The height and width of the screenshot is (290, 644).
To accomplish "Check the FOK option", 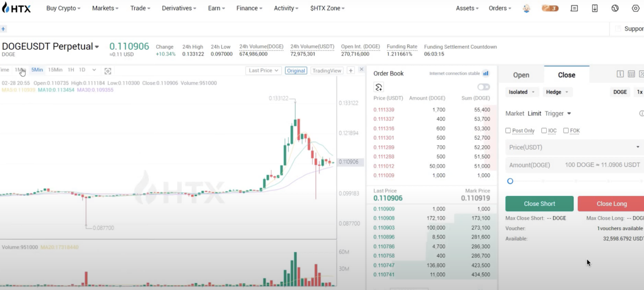I will [x=566, y=130].
